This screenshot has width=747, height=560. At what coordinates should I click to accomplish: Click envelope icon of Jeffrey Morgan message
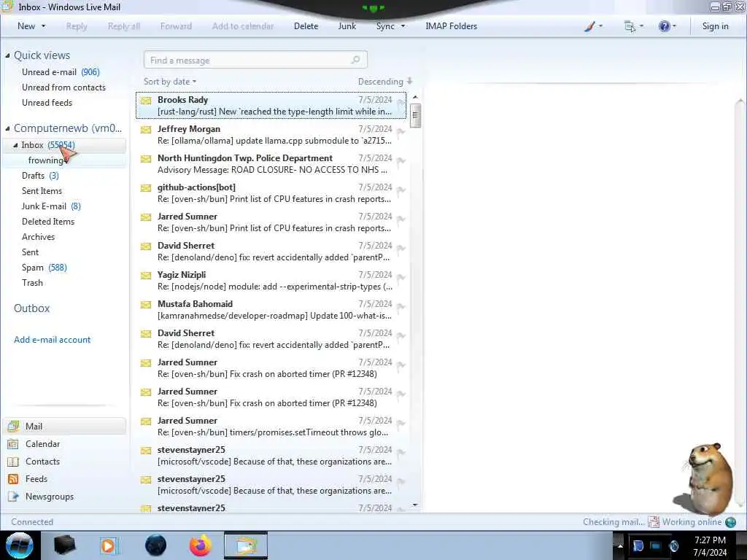[x=146, y=130]
